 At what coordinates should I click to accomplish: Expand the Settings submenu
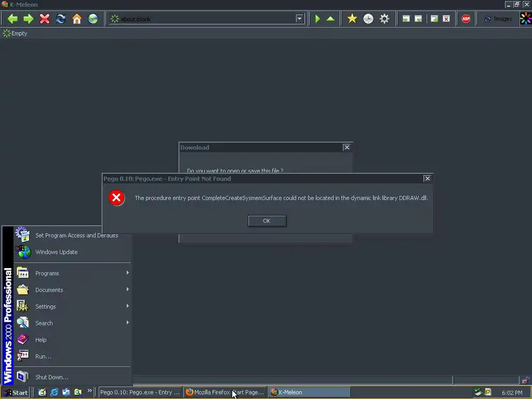pyautogui.click(x=72, y=307)
